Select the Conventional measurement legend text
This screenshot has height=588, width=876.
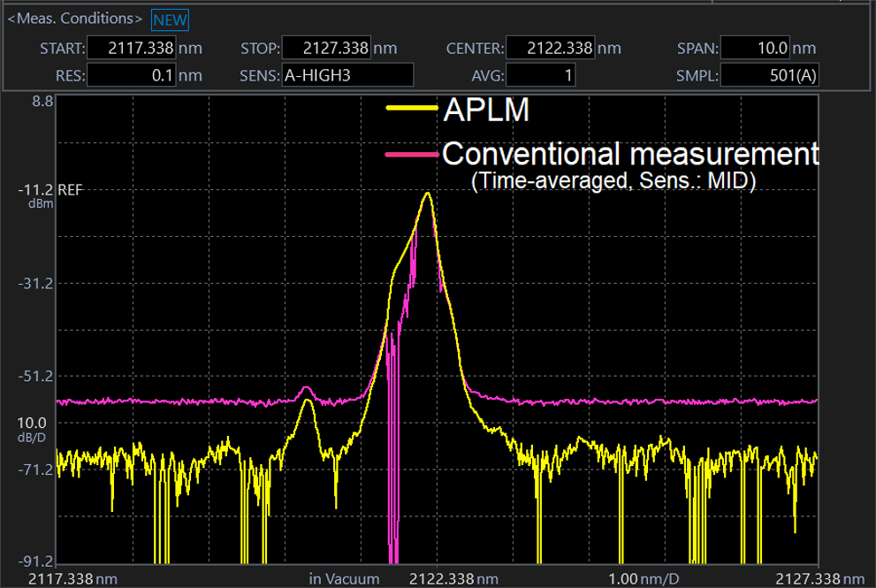coord(629,154)
